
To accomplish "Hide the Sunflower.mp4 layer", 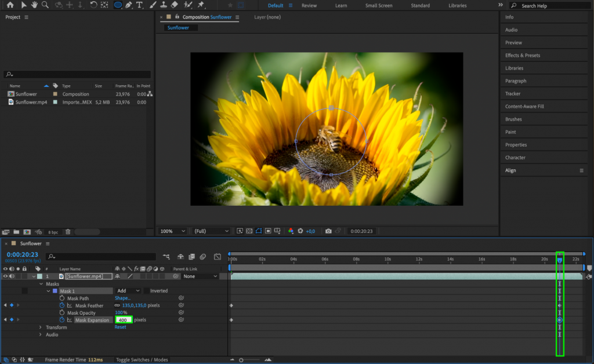I will [x=6, y=276].
